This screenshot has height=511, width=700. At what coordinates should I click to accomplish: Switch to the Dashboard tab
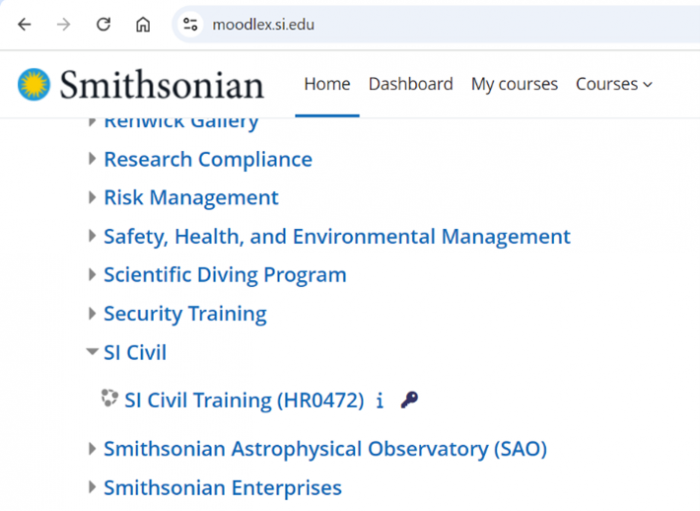pos(411,84)
